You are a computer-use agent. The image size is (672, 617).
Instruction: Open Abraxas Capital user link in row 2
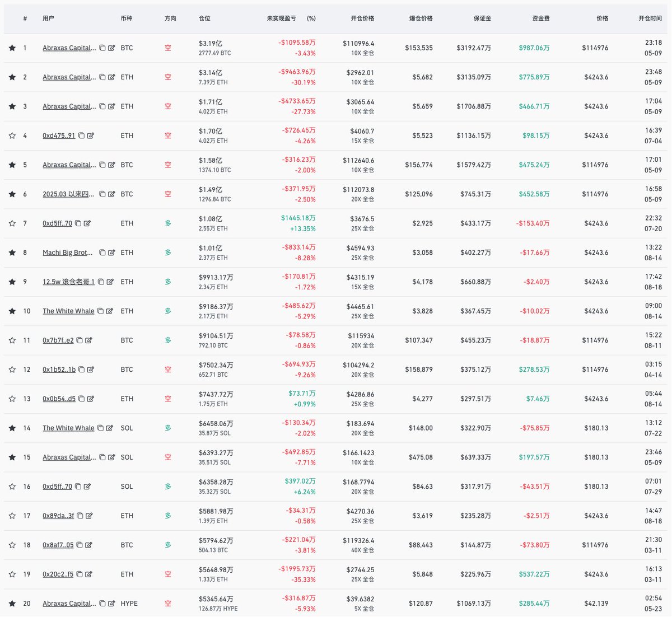[69, 77]
